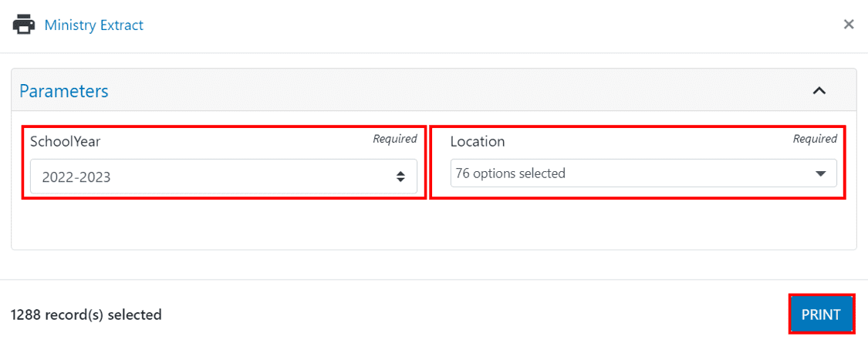Click the 2022-2023 value text

tap(76, 177)
